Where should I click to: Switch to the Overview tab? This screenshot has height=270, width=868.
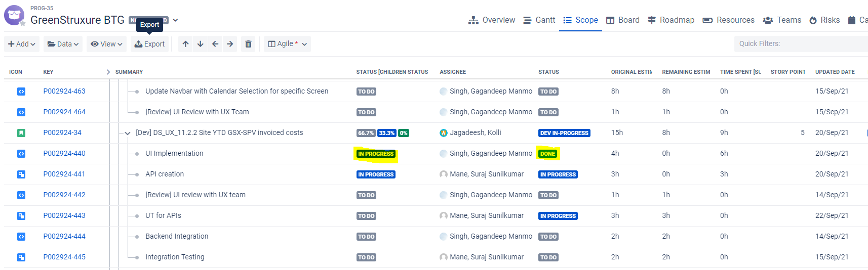pos(492,20)
